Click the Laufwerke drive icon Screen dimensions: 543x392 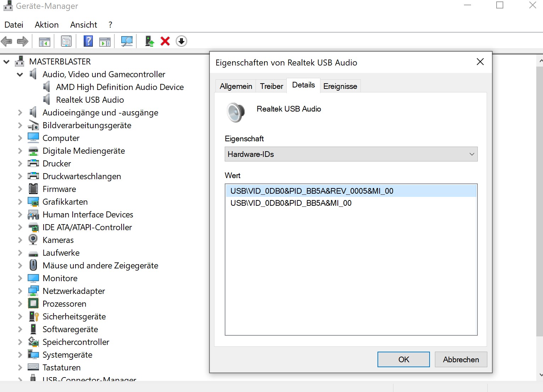[x=33, y=254]
